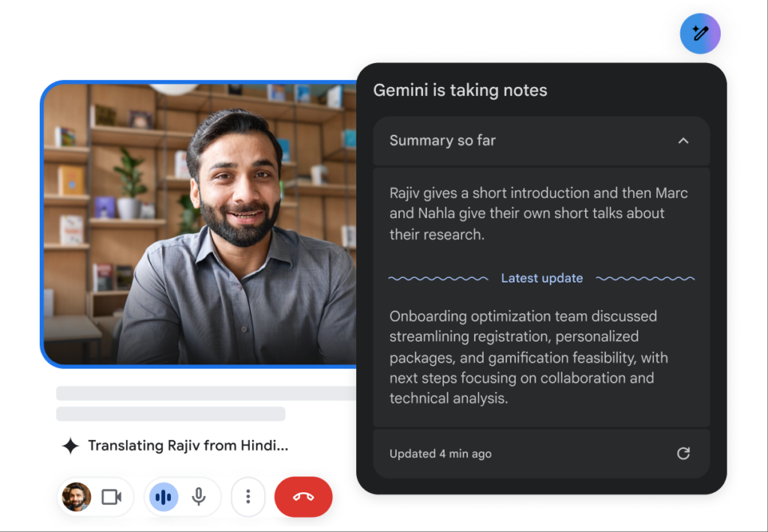
Task: Refresh the Gemini notes summary
Action: pos(682,453)
